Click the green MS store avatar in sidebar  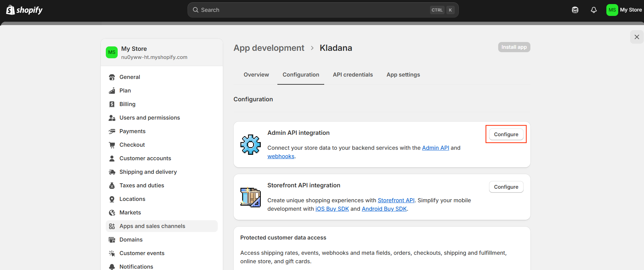point(112,53)
